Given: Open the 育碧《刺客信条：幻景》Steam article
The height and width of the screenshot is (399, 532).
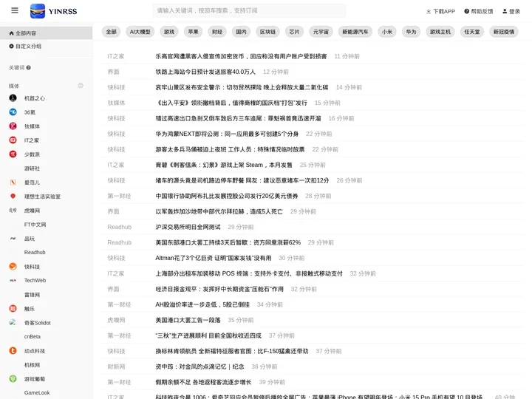Looking at the screenshot, I should coord(224,165).
